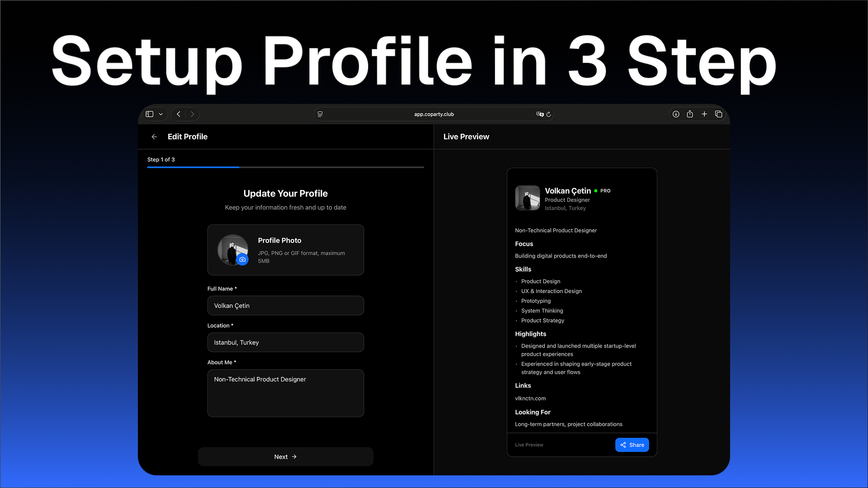Go forward using the navigation chevron
The height and width of the screenshot is (488, 868).
[x=193, y=114]
